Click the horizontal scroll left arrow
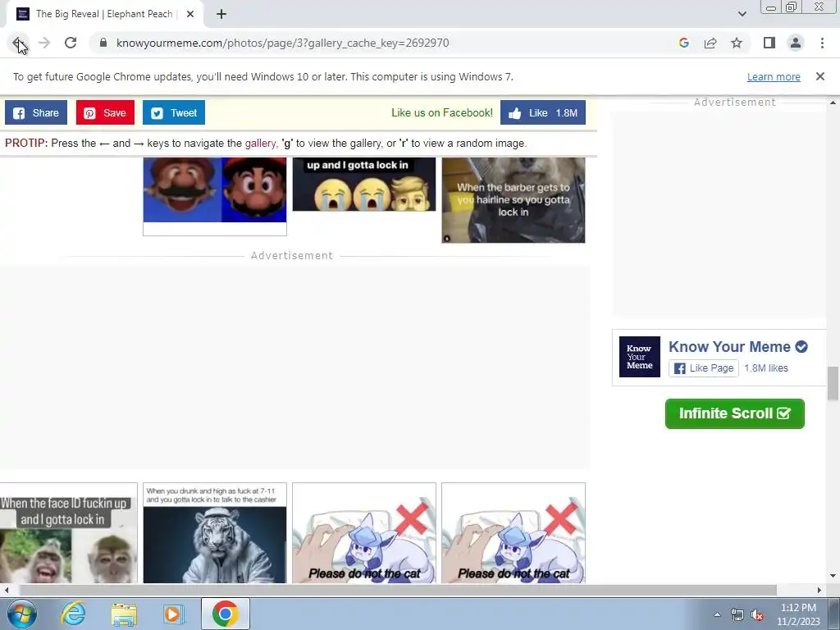The width and height of the screenshot is (840, 630). pyautogui.click(x=6, y=590)
